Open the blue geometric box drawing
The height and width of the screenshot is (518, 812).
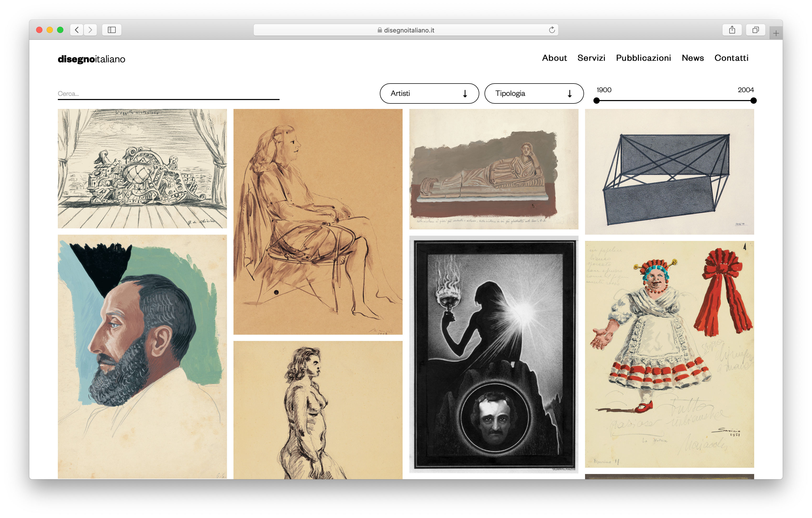(x=669, y=172)
